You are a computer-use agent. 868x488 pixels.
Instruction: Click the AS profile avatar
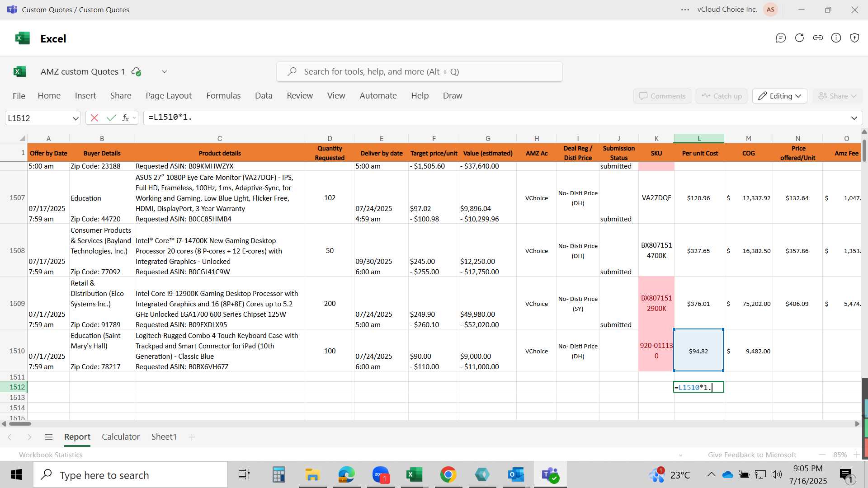tap(770, 9)
